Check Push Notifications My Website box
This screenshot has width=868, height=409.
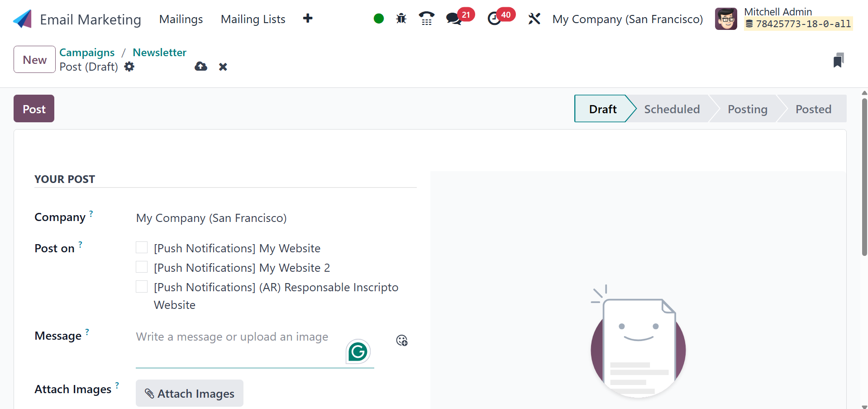[142, 247]
